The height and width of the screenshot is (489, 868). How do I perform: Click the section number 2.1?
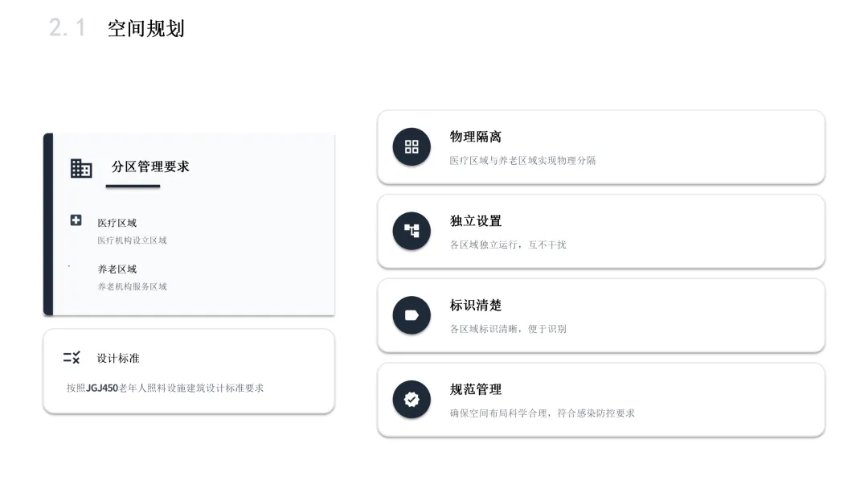(67, 27)
